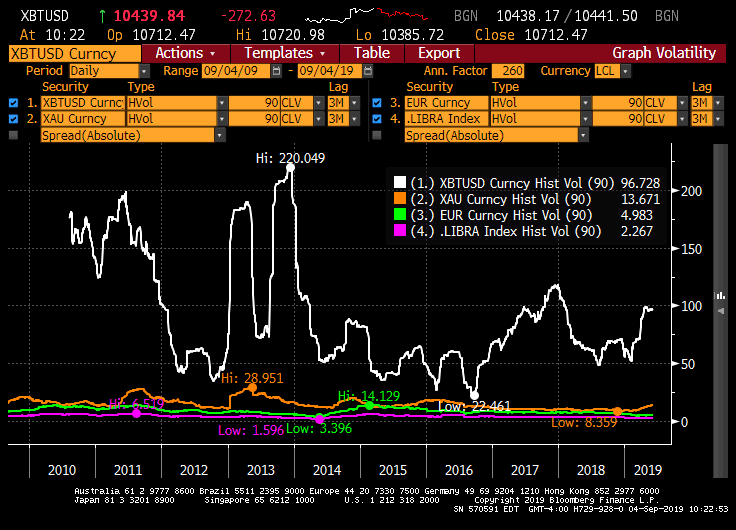Open the end date calendar picker icon
This screenshot has width=736, height=530.
368,71
